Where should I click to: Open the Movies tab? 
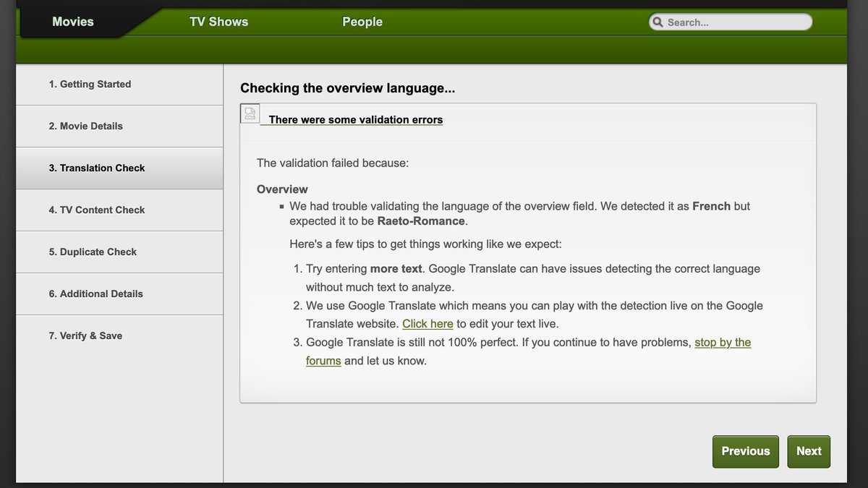pyautogui.click(x=73, y=22)
